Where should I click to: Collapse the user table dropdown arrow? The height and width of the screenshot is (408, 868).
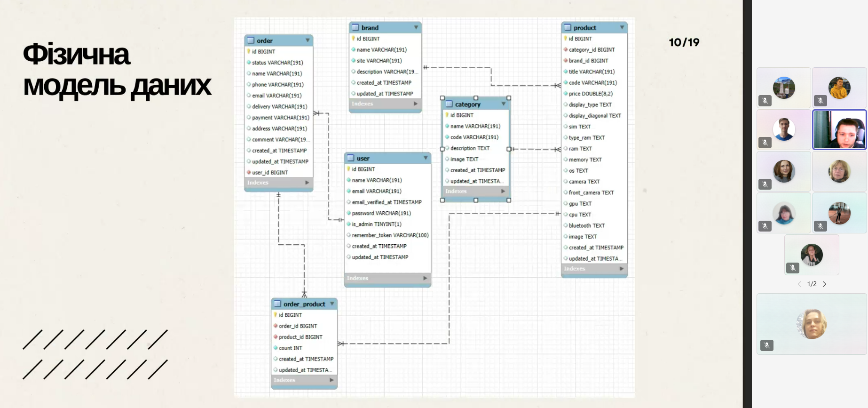[426, 158]
